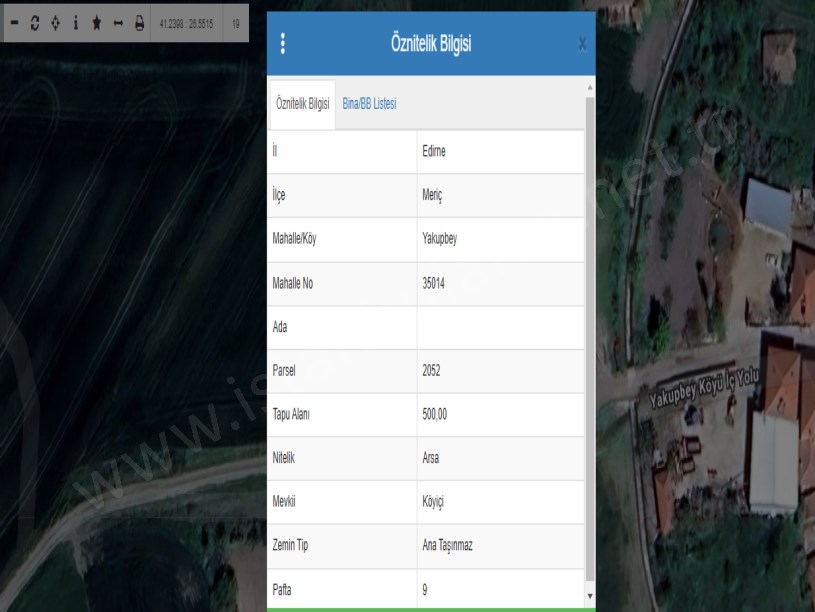Click the printer icon
This screenshot has height=612, width=815.
click(x=138, y=22)
